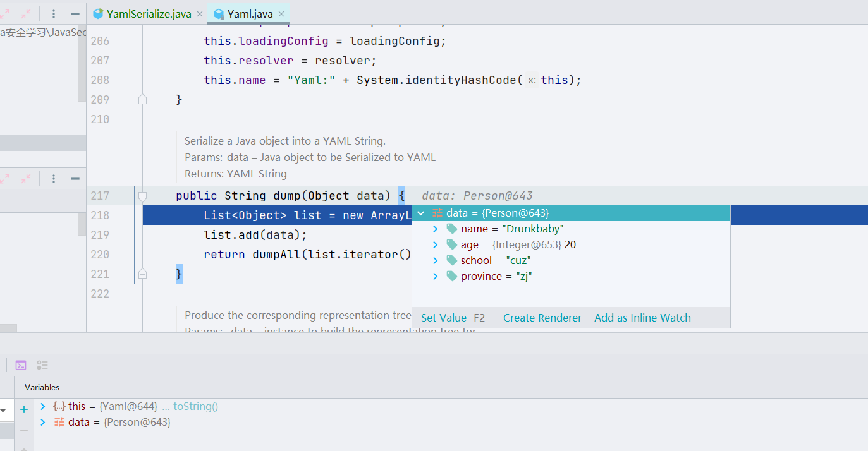Switch to the YamlSerialize.java tab
The width and height of the screenshot is (868, 451).
click(147, 14)
